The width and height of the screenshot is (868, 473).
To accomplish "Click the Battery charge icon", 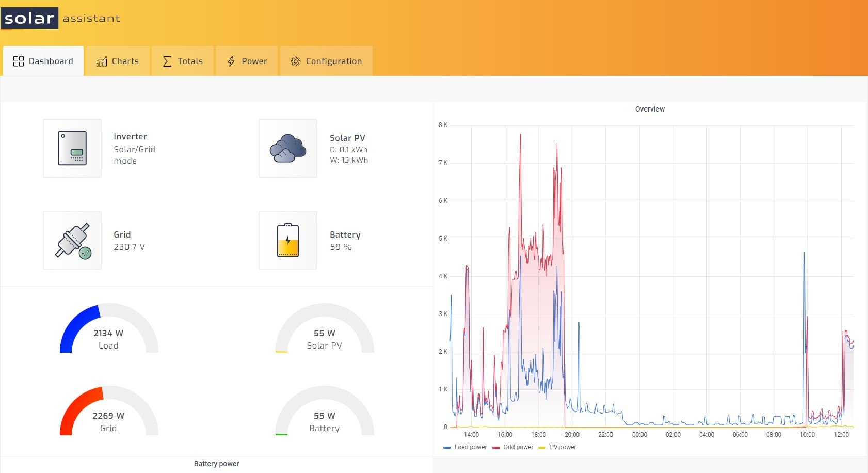I will (x=288, y=240).
